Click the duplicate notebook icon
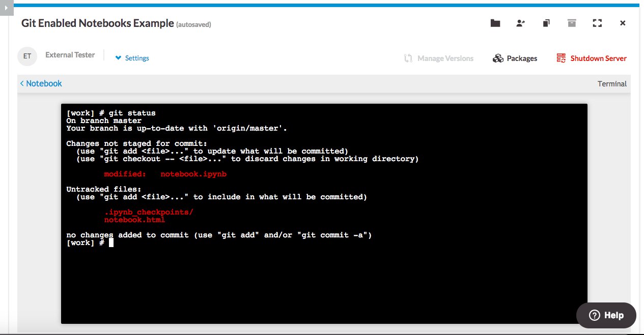The height and width of the screenshot is (335, 644). click(x=546, y=23)
